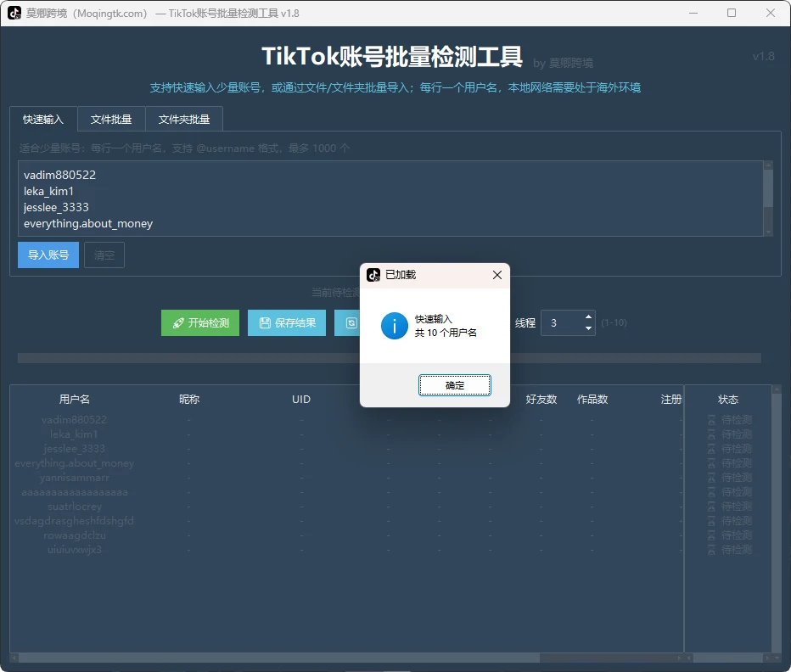This screenshot has width=791, height=672.
Task: Click the UID column header
Action: click(301, 400)
